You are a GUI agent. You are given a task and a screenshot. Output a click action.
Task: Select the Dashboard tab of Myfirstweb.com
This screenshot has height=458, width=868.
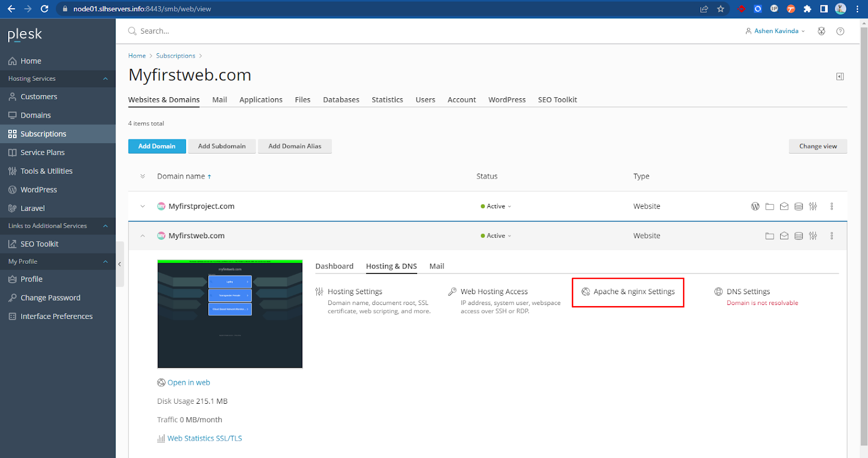334,266
